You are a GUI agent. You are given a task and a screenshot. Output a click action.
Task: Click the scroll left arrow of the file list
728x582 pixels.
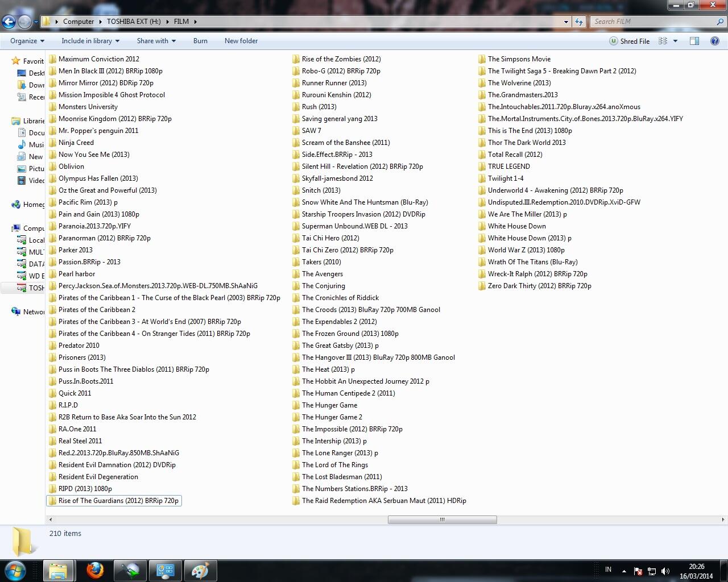(x=51, y=519)
